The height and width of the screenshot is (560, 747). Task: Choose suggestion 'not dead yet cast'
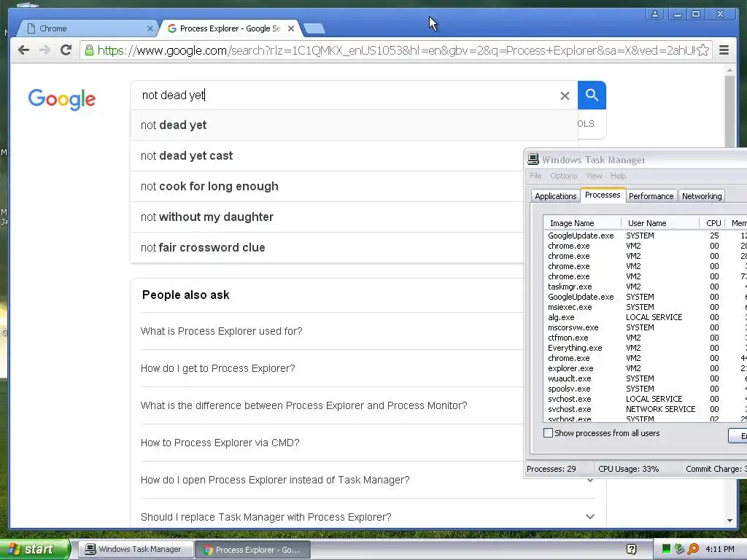point(326,156)
